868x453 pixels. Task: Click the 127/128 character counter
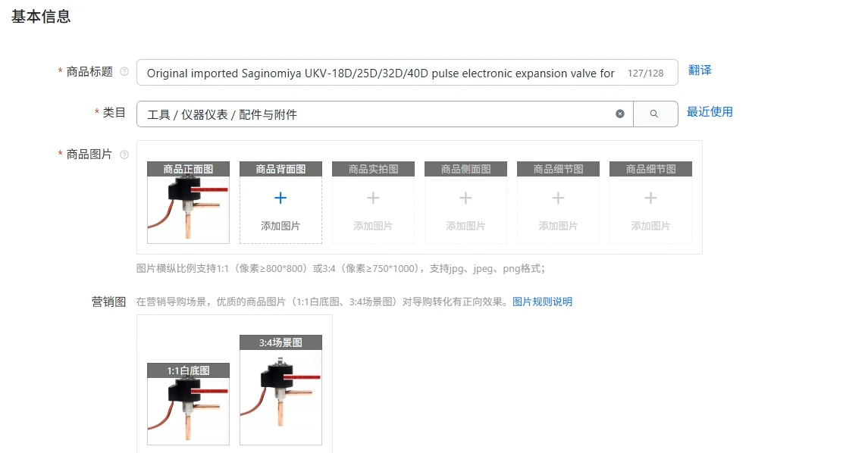tap(645, 73)
